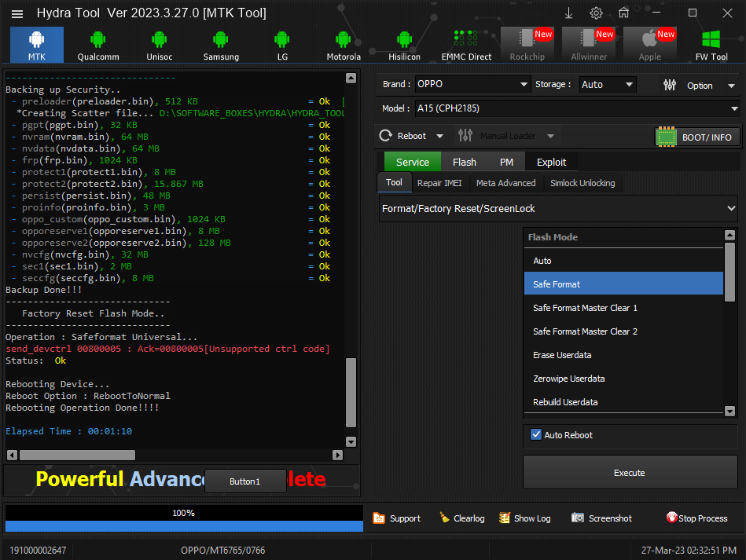
Task: Click the log's horizontal scrollbar thumb
Action: 77,455
